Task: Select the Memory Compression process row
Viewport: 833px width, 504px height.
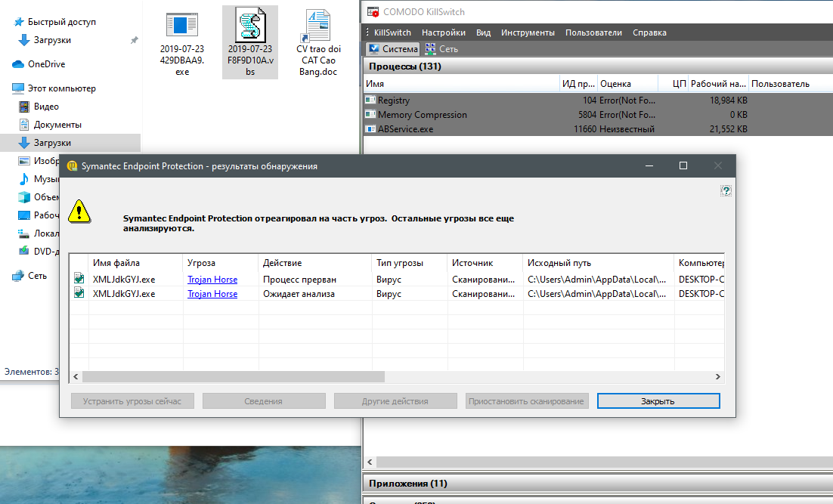Action: 598,115
